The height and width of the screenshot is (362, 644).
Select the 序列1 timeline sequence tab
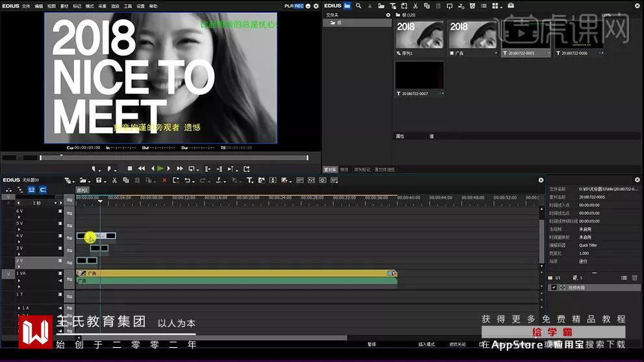click(x=82, y=190)
